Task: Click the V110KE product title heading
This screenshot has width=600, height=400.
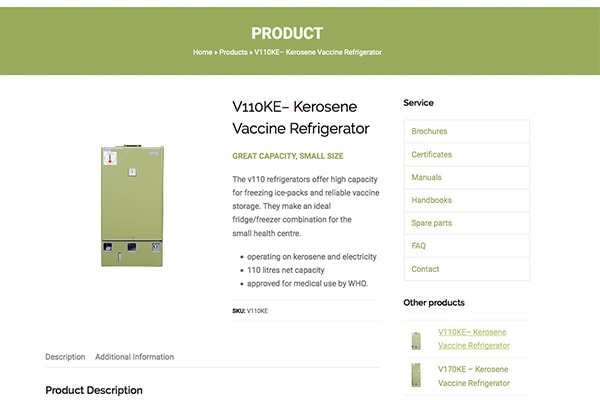Action: (x=301, y=118)
